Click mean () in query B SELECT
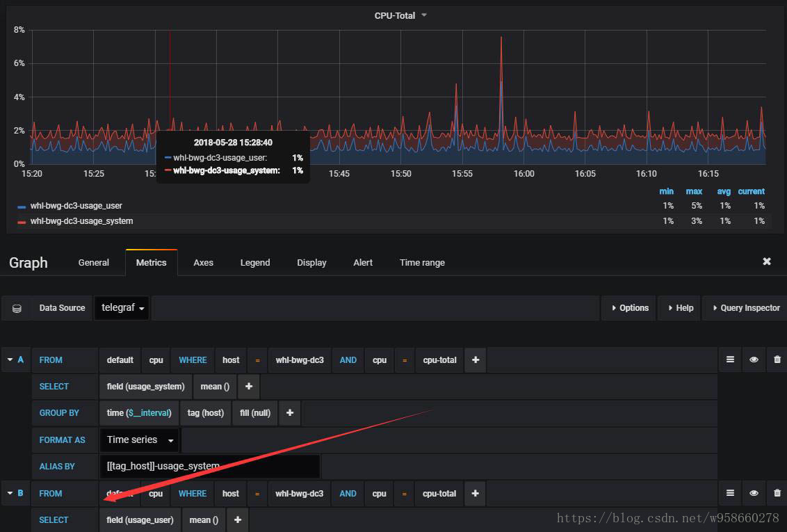787x532 pixels. point(204,520)
